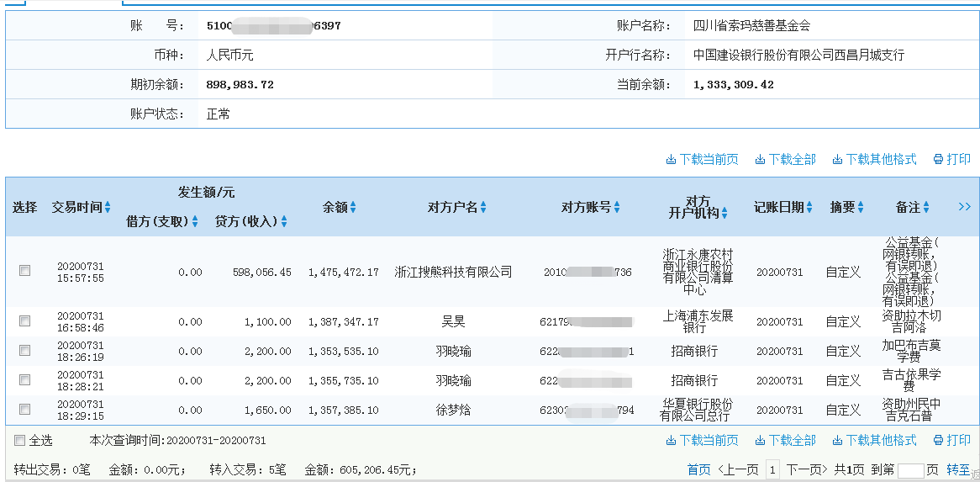Click the top 下载其他格式 download icon

click(x=837, y=160)
